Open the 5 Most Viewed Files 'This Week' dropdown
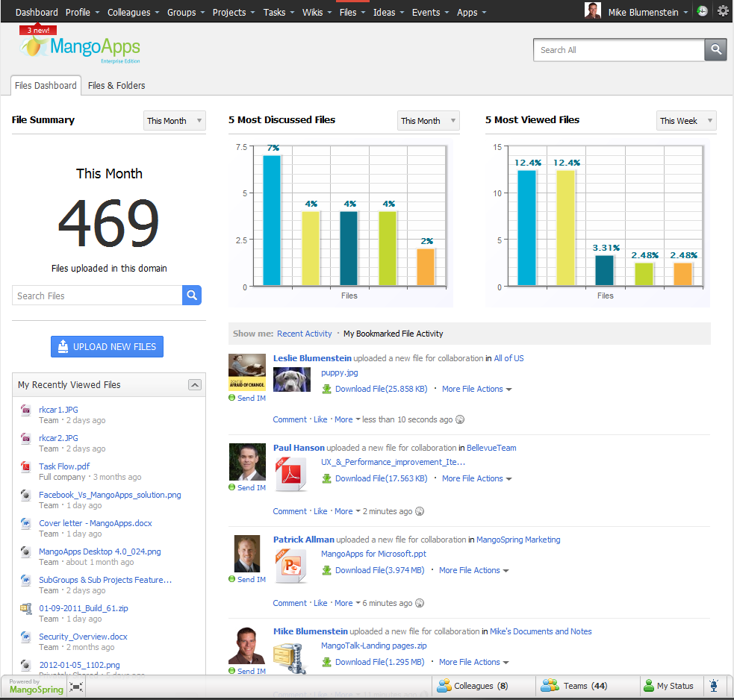This screenshot has height=700, width=734. [686, 121]
